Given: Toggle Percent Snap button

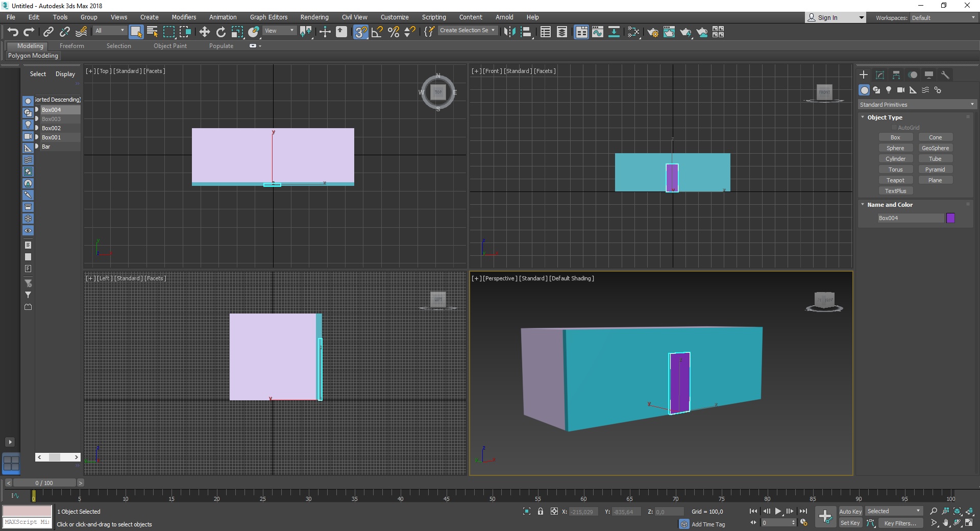Looking at the screenshot, I should pyautogui.click(x=394, y=32).
